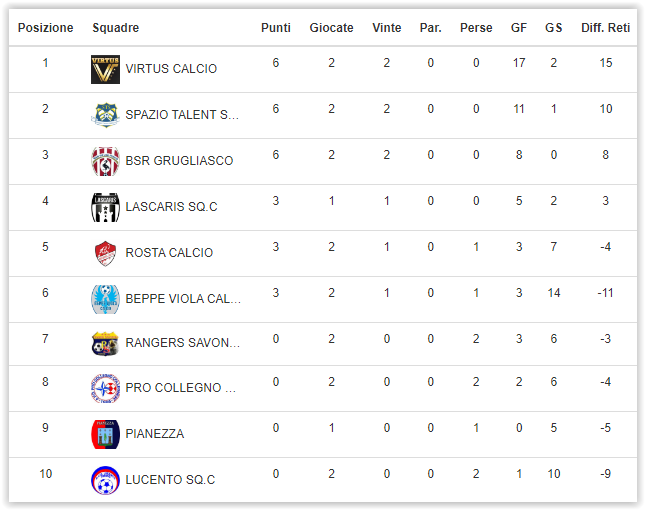Sort by the Diff. Reti header
This screenshot has width=645, height=510.
(x=605, y=28)
